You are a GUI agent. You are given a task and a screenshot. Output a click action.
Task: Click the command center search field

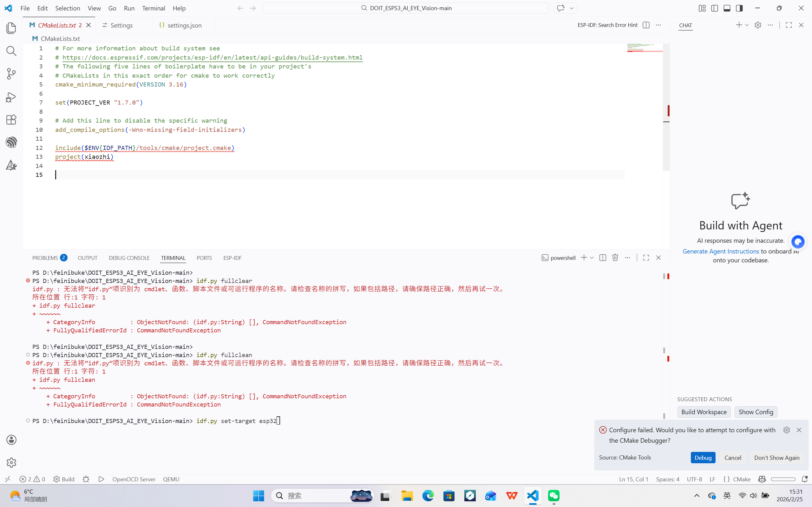(405, 8)
